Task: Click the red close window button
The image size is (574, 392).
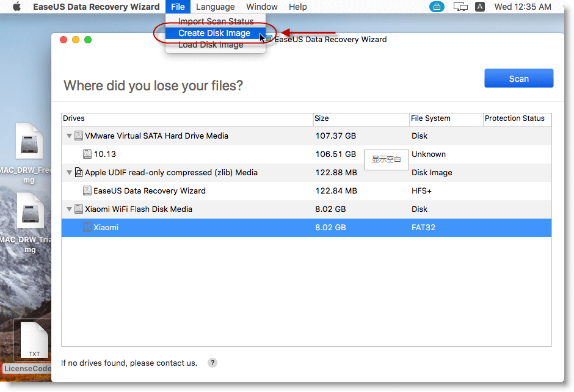Action: [x=64, y=40]
